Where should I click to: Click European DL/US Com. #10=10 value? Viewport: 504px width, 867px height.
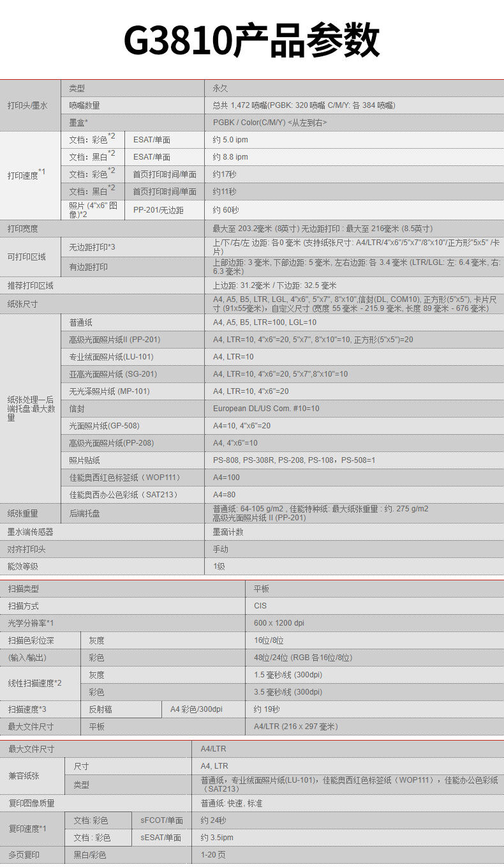click(266, 409)
